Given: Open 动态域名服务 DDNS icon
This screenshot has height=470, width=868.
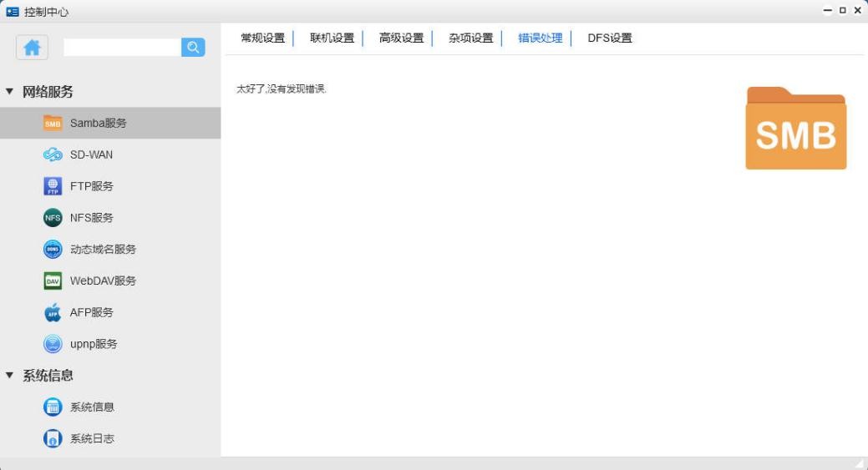Looking at the screenshot, I should 53,250.
